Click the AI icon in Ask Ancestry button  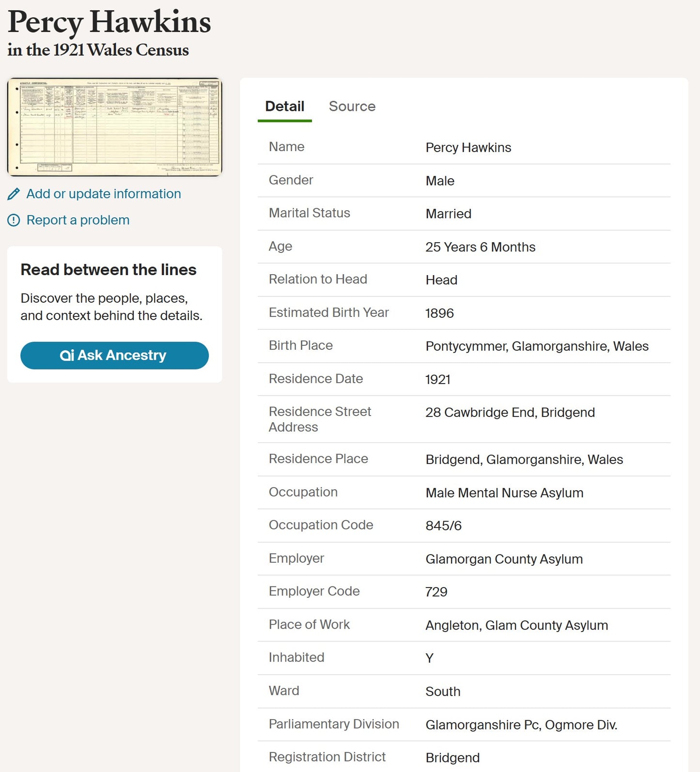pos(67,355)
